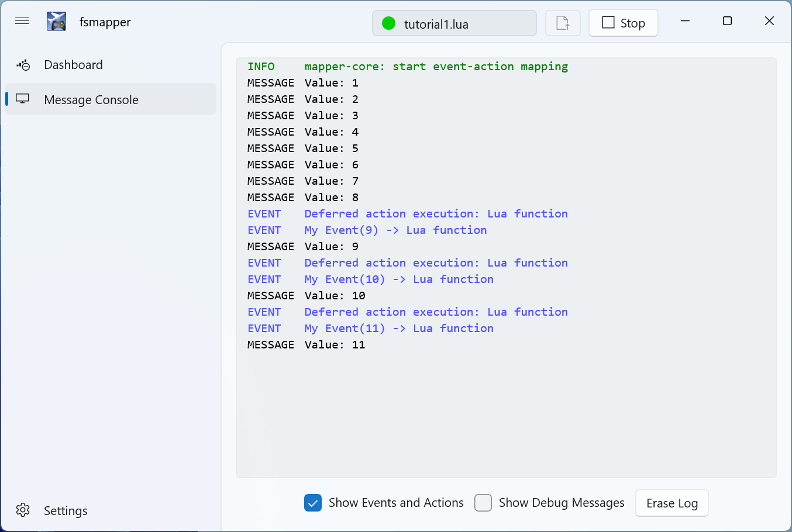792x532 pixels.
Task: Stop the running script
Action: (x=624, y=23)
